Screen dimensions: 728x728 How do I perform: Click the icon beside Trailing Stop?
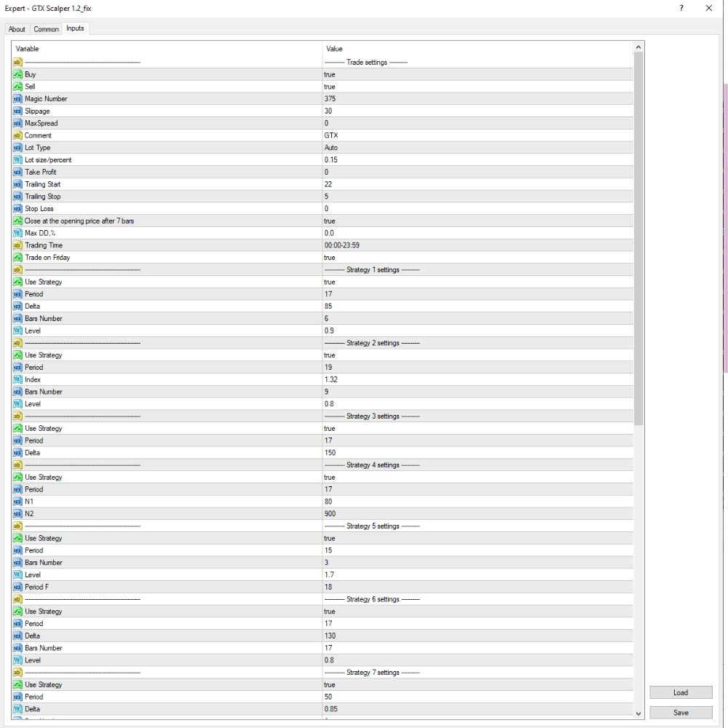[17, 197]
